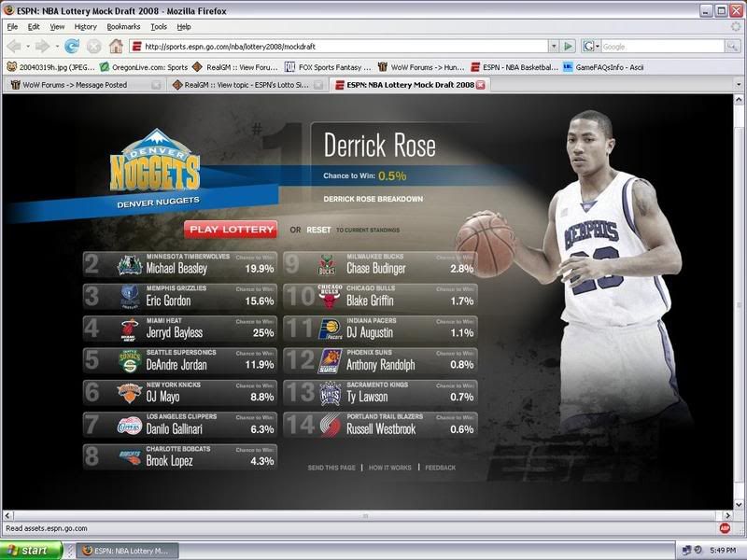The image size is (747, 560).
Task: Click the Stop loading icon
Action: pyautogui.click(x=94, y=46)
